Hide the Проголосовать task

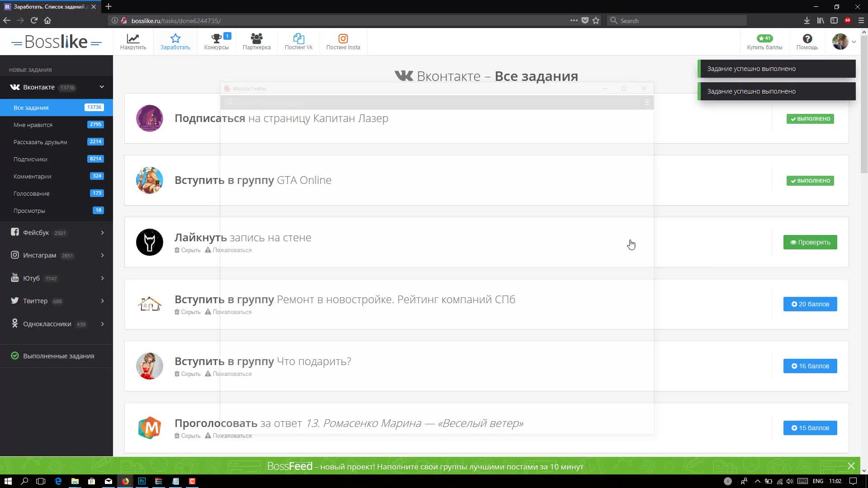(x=188, y=436)
